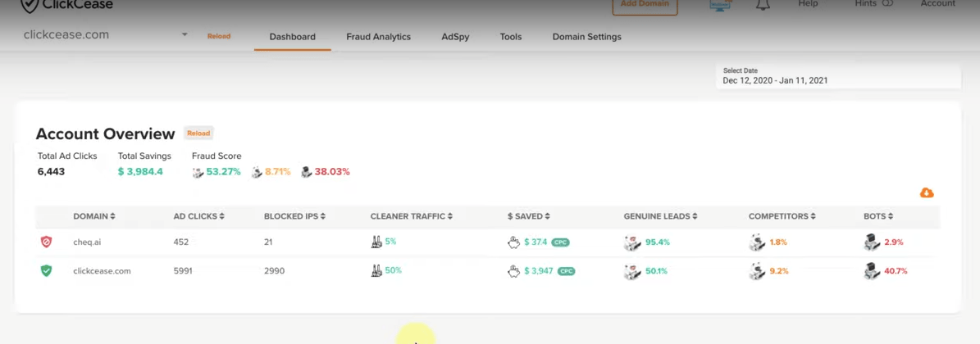Click the piggy bank icon beside $ 3,947
Image resolution: width=980 pixels, height=344 pixels.
point(513,271)
